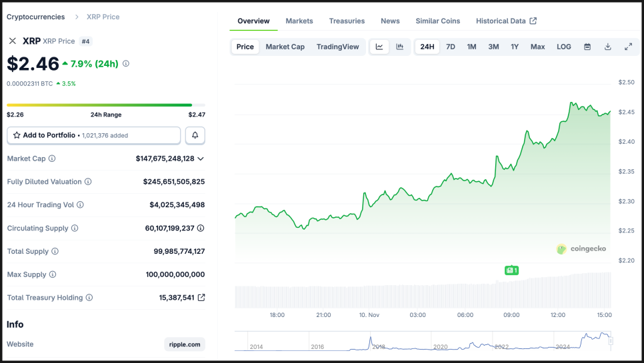Click Add to Portfolio button
The width and height of the screenshot is (644, 363).
[94, 135]
